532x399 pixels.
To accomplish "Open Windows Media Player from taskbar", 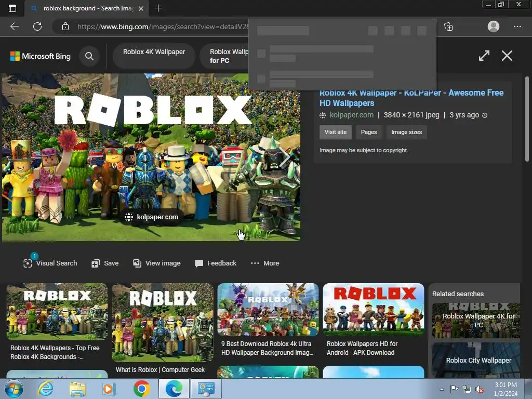I will (109, 389).
